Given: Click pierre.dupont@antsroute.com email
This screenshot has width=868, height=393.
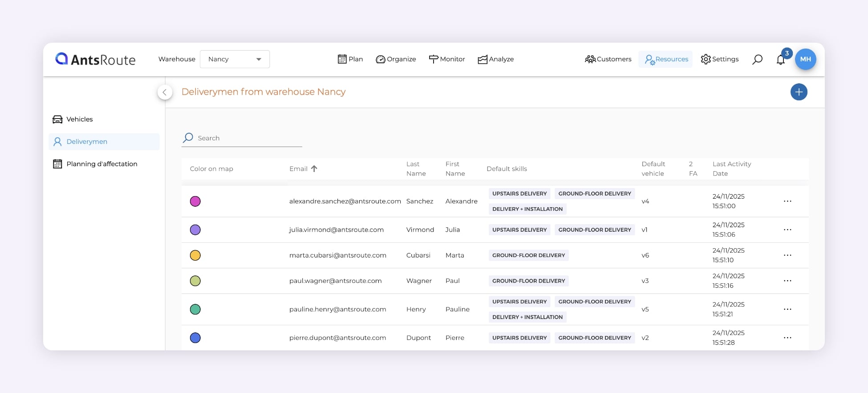Looking at the screenshot, I should click(x=337, y=338).
